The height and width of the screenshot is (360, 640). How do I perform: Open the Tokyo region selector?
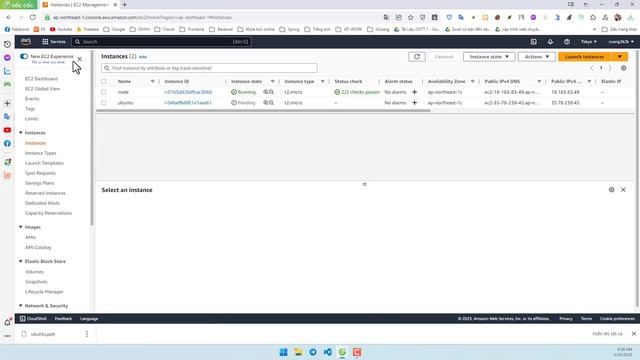point(589,42)
